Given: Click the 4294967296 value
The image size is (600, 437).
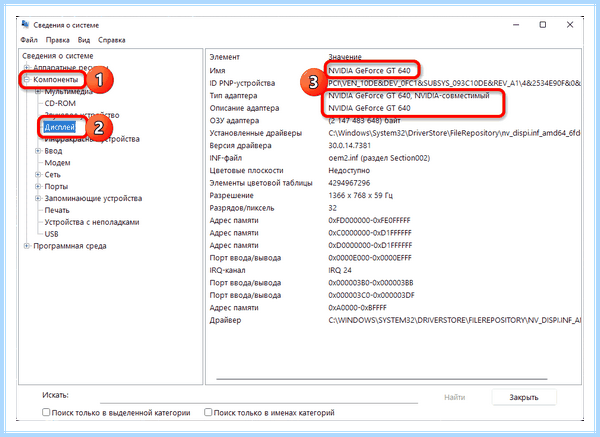Looking at the screenshot, I should [349, 183].
